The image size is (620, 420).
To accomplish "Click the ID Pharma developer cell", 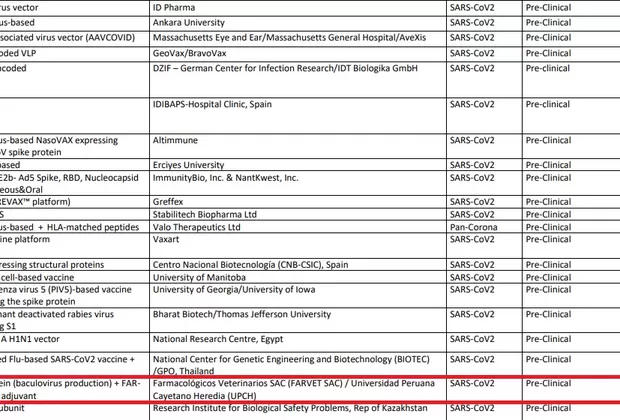I will pyautogui.click(x=175, y=7).
